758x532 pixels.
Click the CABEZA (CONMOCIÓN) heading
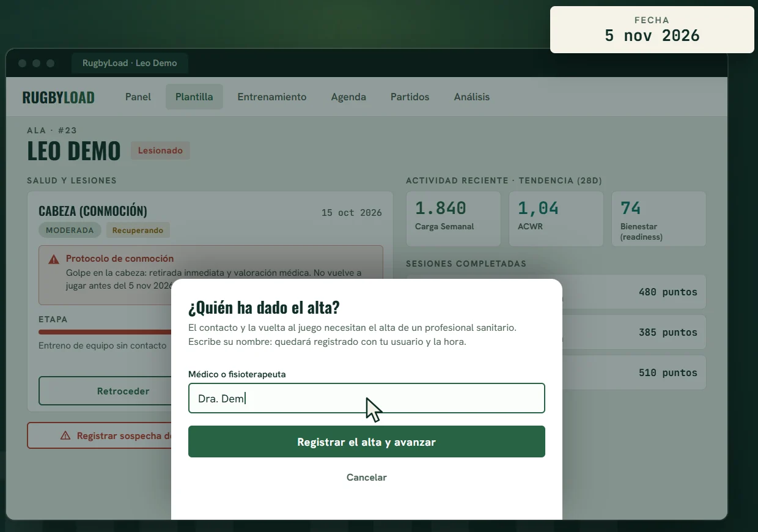pyautogui.click(x=93, y=211)
